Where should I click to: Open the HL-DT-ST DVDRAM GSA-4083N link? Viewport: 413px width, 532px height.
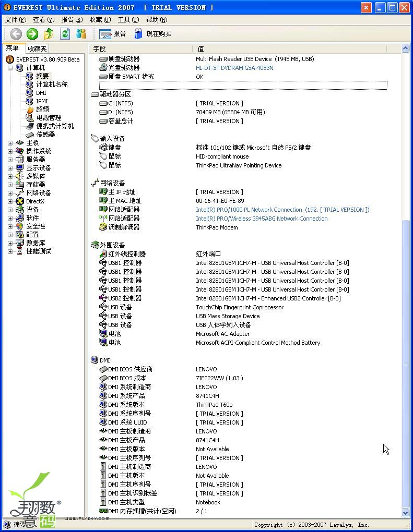coord(234,68)
